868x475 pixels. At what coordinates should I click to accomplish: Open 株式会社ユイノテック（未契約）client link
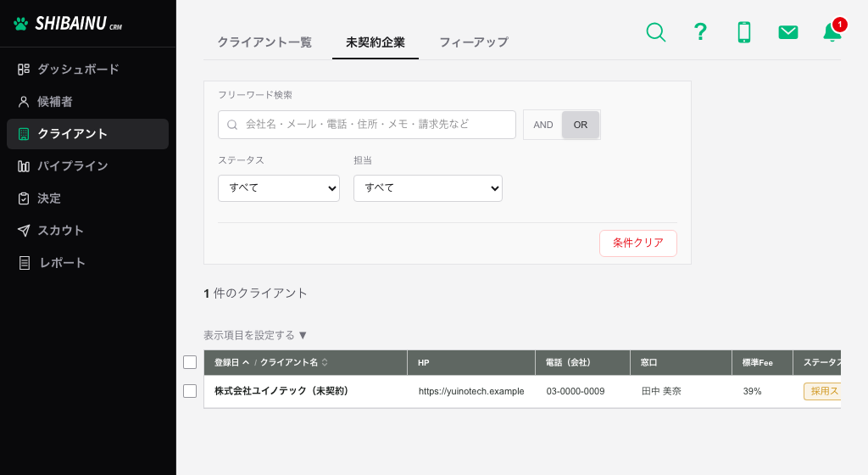pos(281,391)
